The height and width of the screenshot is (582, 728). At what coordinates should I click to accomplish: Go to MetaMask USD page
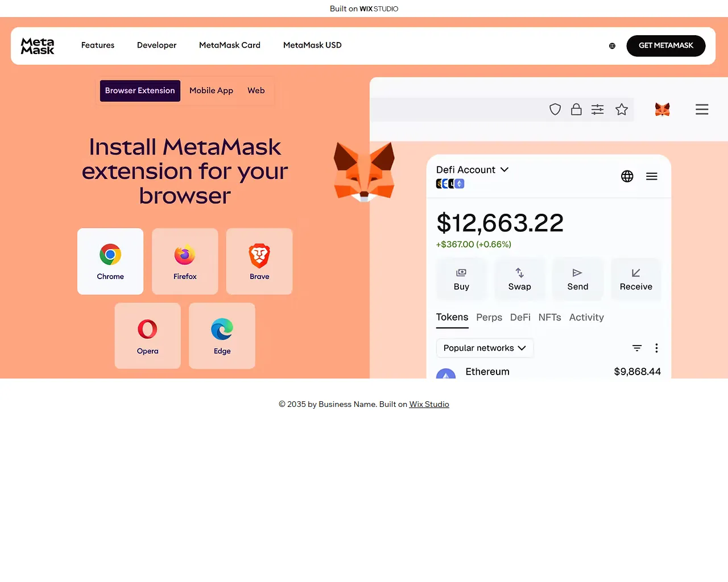pos(312,45)
